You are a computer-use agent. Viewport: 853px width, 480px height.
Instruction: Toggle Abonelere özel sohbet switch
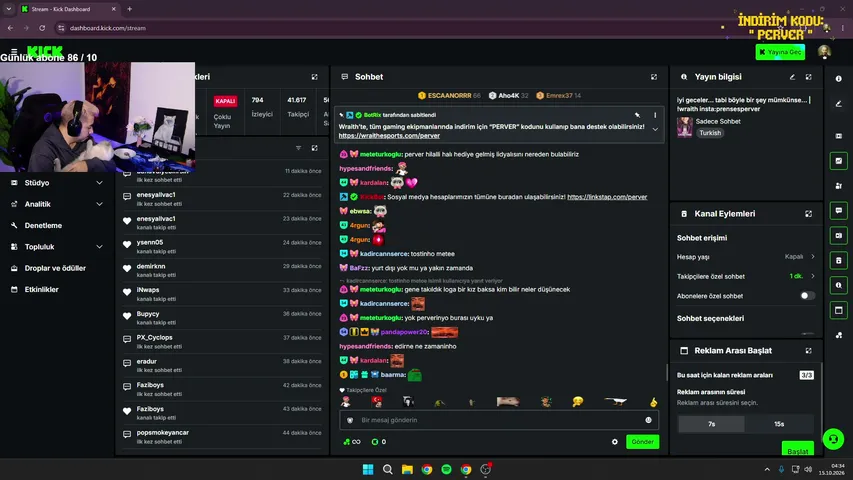point(807,296)
